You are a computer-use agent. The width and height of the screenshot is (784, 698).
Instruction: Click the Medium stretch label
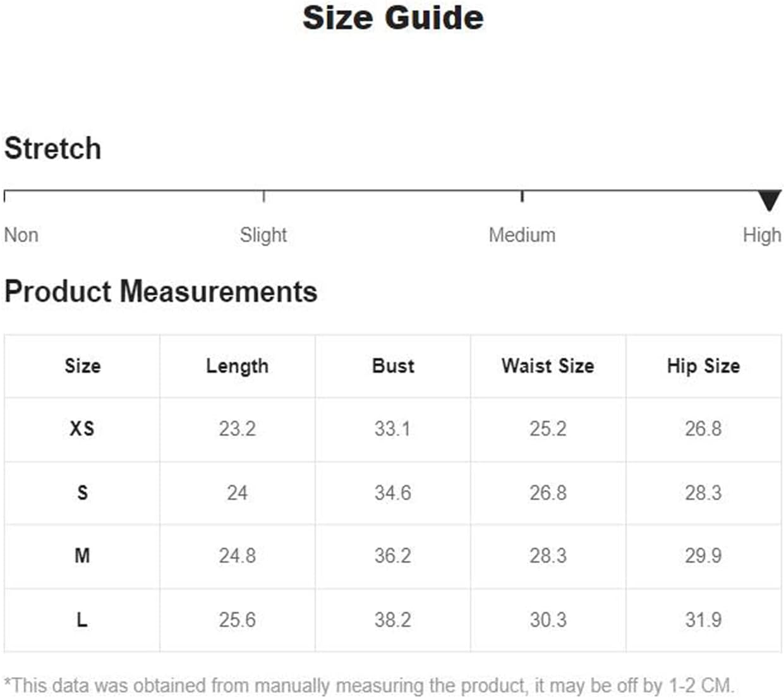click(x=522, y=235)
